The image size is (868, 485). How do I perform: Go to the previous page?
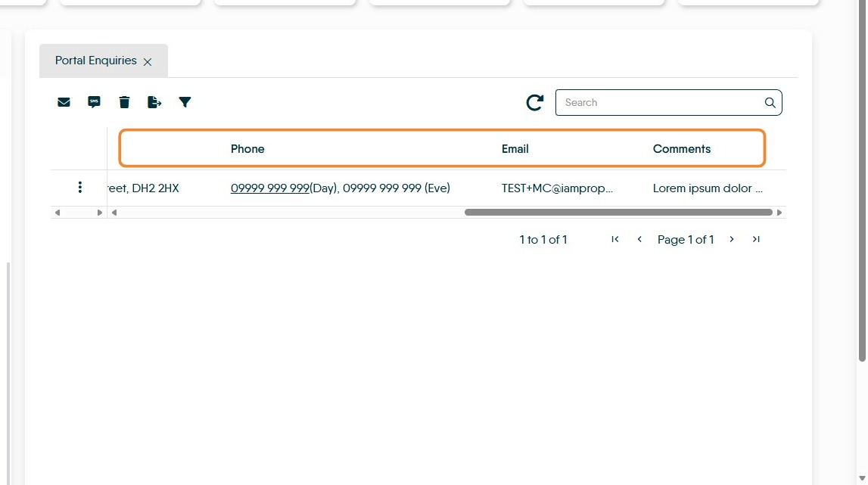[x=639, y=239]
